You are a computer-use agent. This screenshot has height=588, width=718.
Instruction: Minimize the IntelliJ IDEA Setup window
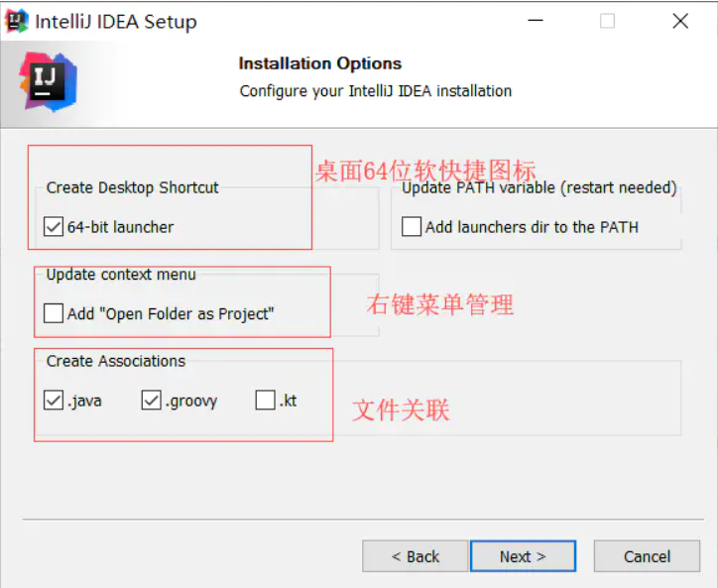(x=536, y=21)
